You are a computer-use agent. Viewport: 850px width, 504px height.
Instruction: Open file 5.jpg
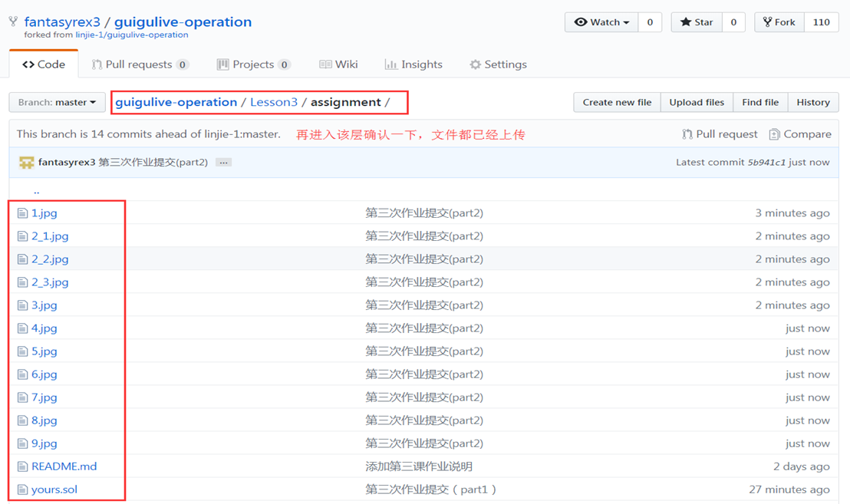point(44,351)
